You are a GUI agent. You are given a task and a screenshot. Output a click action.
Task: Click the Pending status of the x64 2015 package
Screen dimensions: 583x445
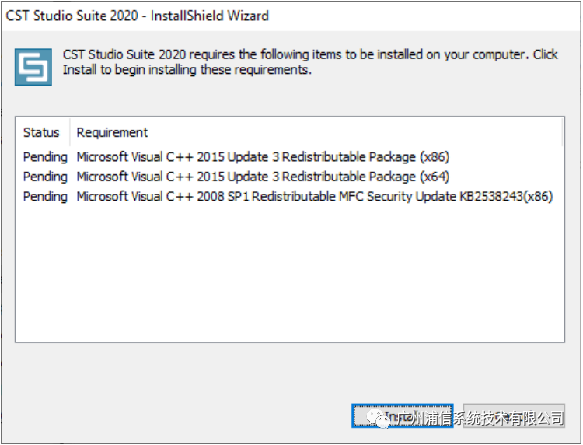coord(45,177)
